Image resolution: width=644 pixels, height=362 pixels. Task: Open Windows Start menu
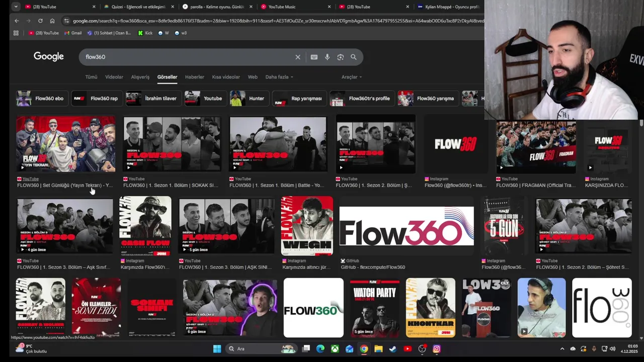coord(217,349)
